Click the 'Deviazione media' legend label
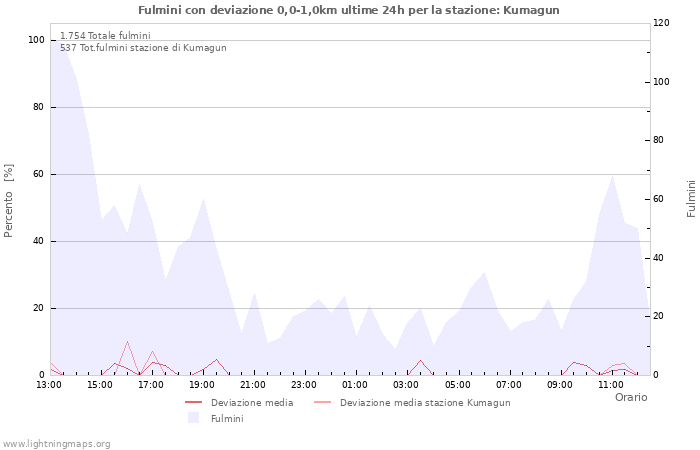 point(252,403)
